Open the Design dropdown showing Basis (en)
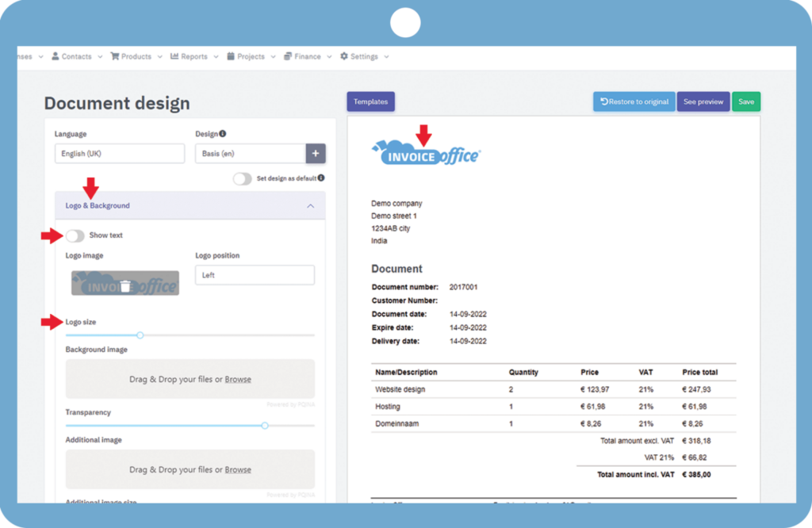The image size is (812, 528). point(250,154)
